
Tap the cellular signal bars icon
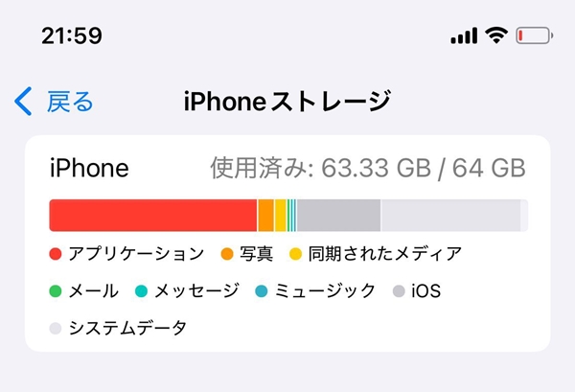464,35
